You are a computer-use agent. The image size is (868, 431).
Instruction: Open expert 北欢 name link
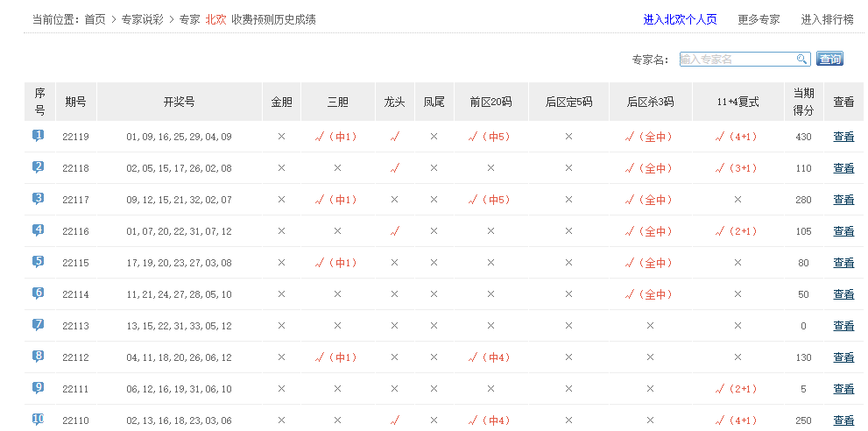pyautogui.click(x=215, y=19)
